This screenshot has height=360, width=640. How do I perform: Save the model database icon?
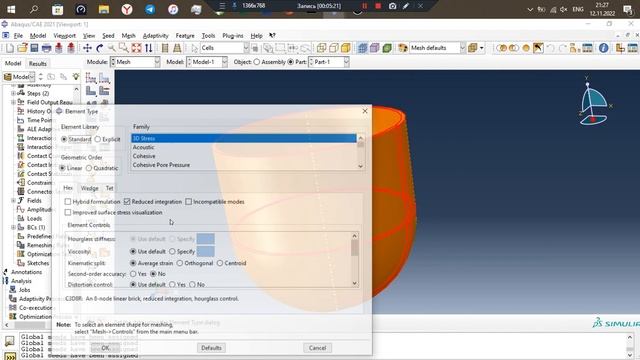[34, 48]
